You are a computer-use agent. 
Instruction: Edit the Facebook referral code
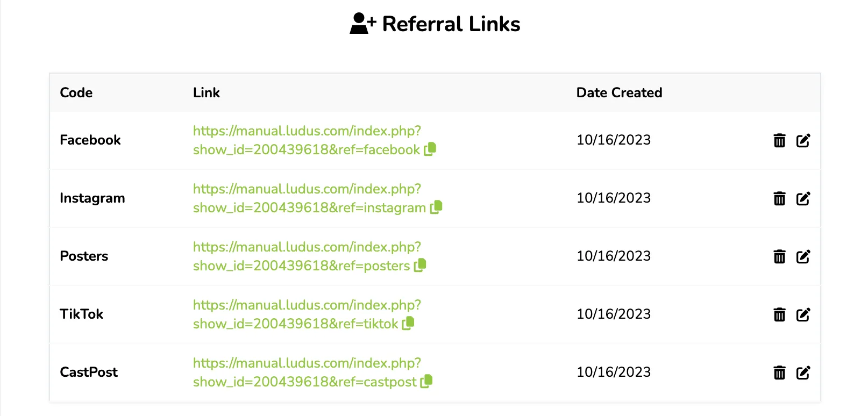(803, 140)
